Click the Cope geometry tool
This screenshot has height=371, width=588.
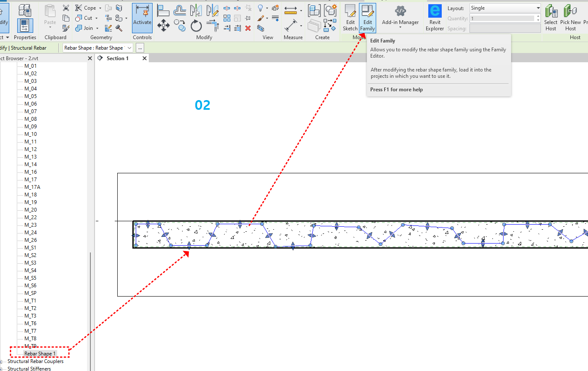86,8
